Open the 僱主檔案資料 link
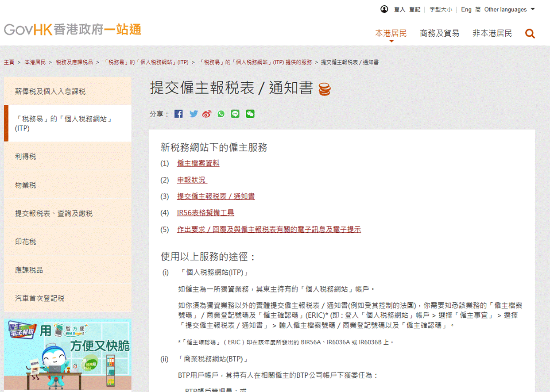Image resolution: width=550 pixels, height=392 pixels. [x=198, y=163]
